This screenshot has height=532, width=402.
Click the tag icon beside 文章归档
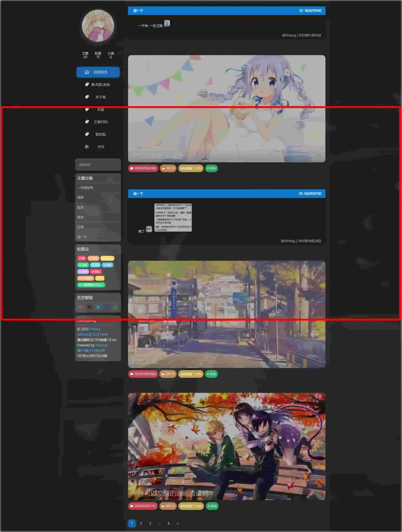click(x=87, y=122)
